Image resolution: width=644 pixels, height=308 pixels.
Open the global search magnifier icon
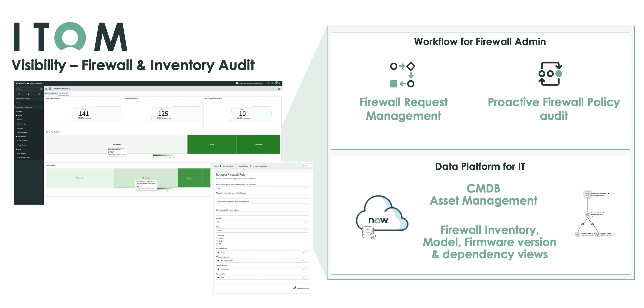pyautogui.click(x=268, y=83)
